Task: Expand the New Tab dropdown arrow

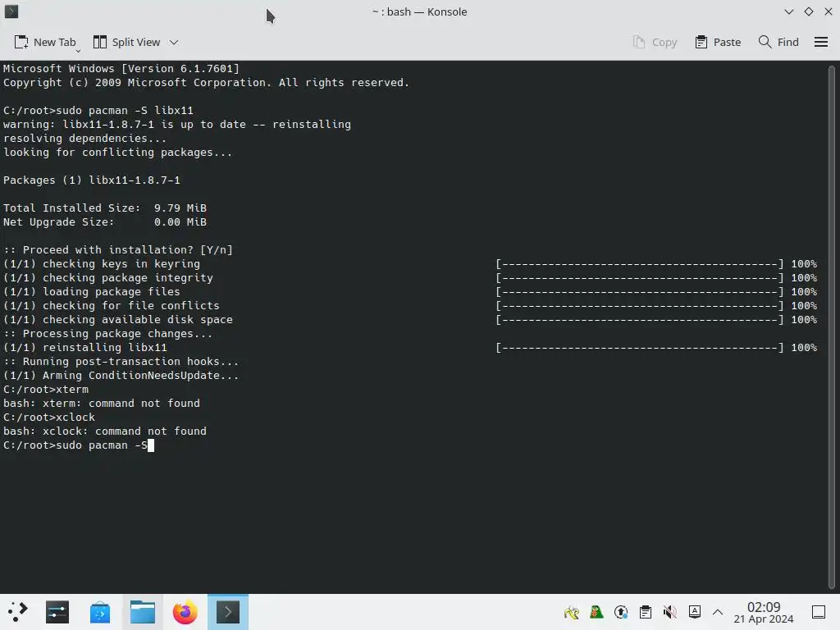Action: (78, 50)
